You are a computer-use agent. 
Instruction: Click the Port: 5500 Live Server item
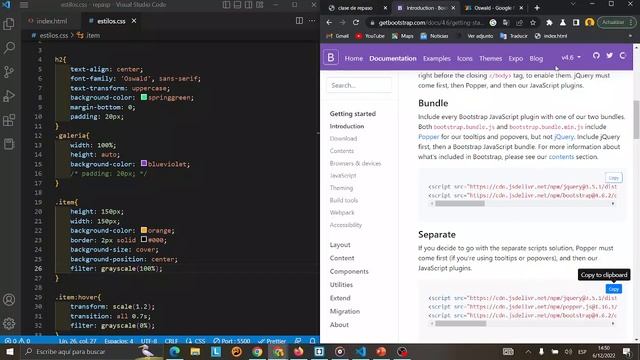(231, 341)
